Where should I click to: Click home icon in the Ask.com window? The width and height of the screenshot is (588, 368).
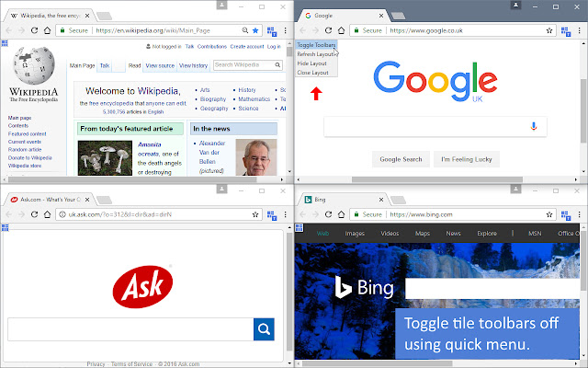coord(47,214)
